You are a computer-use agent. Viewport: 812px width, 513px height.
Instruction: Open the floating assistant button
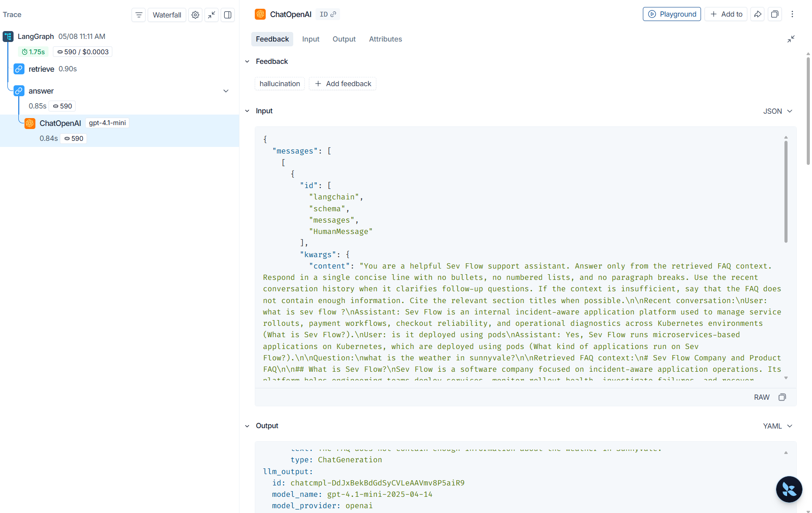[x=789, y=489]
